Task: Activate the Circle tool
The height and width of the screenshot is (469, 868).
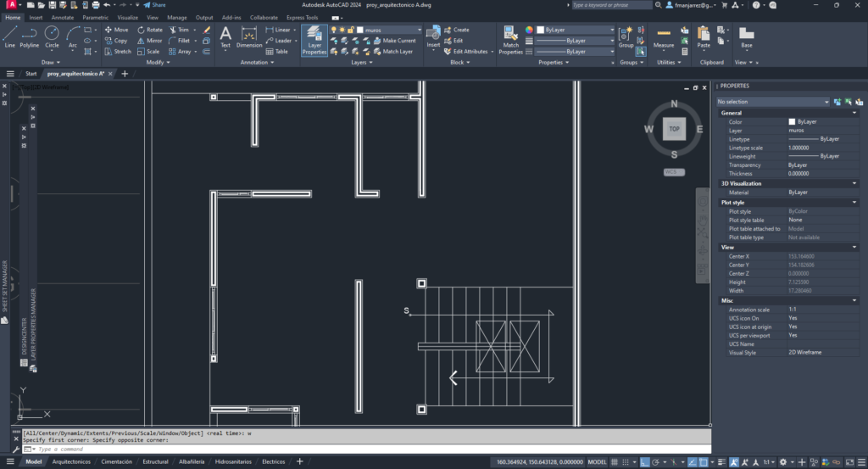Action: click(52, 37)
